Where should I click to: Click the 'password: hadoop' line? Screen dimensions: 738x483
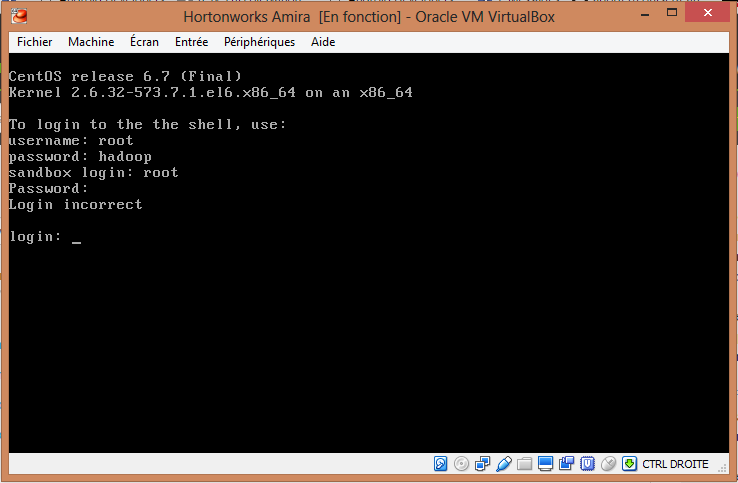[x=80, y=157]
